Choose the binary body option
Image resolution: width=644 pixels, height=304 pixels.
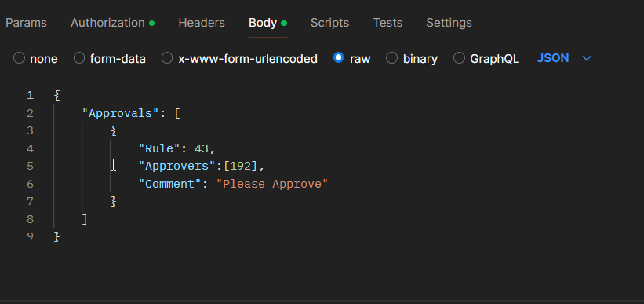point(392,58)
